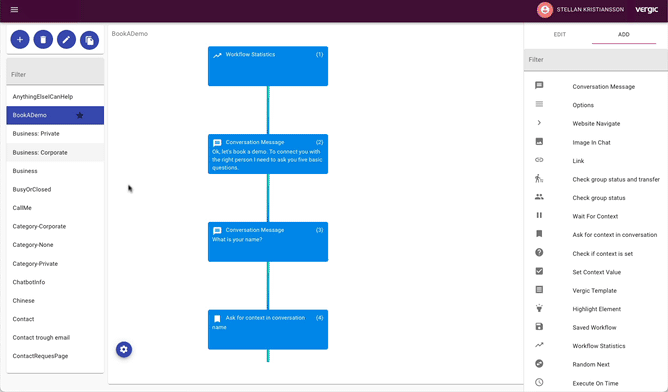
Task: Click the delete workflow trash icon
Action: 43,40
